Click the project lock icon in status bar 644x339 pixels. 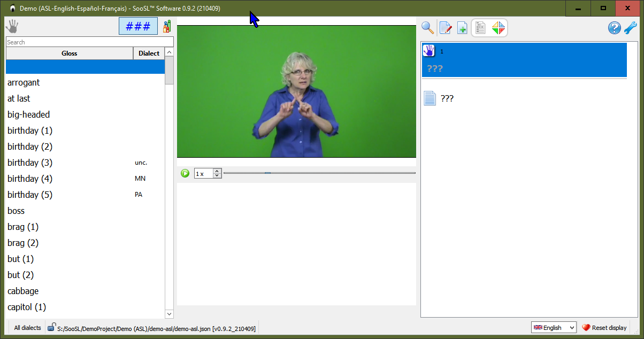point(51,327)
